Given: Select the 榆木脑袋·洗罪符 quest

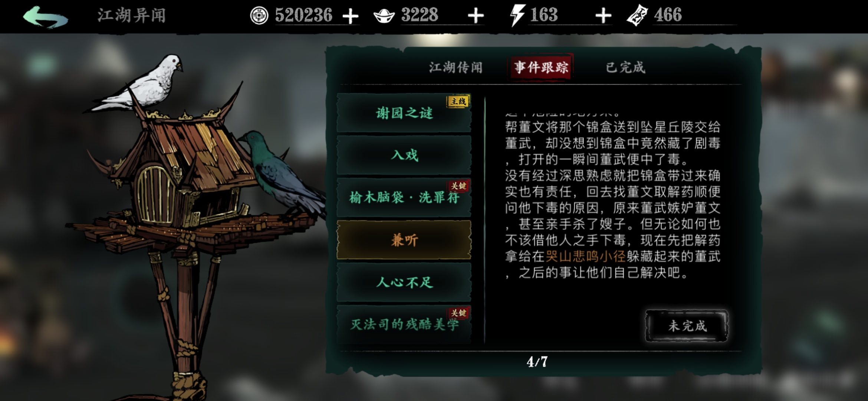Looking at the screenshot, I should 404,198.
